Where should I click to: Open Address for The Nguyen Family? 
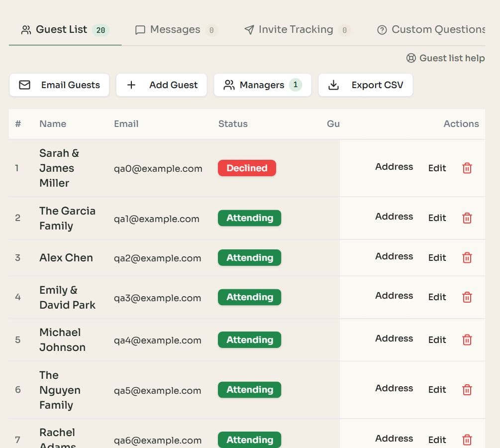pos(394,388)
